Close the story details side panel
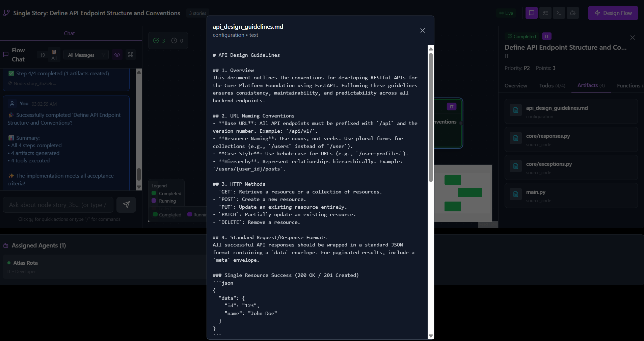Viewport: 644px width, 341px height. pos(633,37)
